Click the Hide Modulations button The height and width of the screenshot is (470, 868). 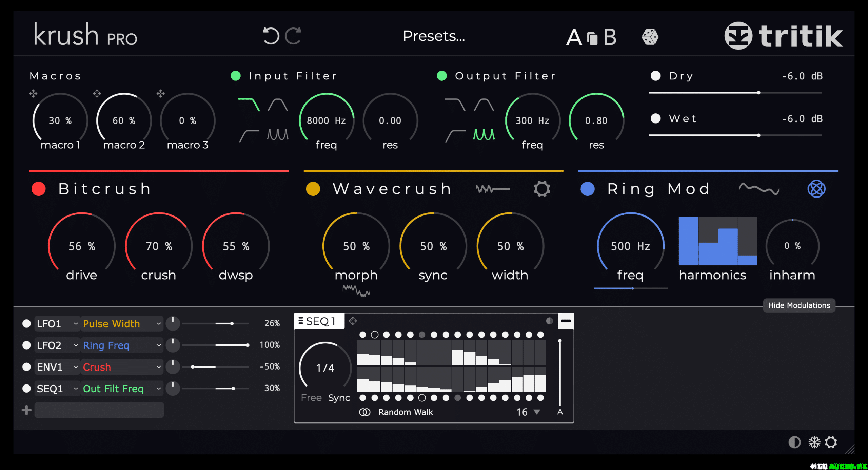coord(799,305)
